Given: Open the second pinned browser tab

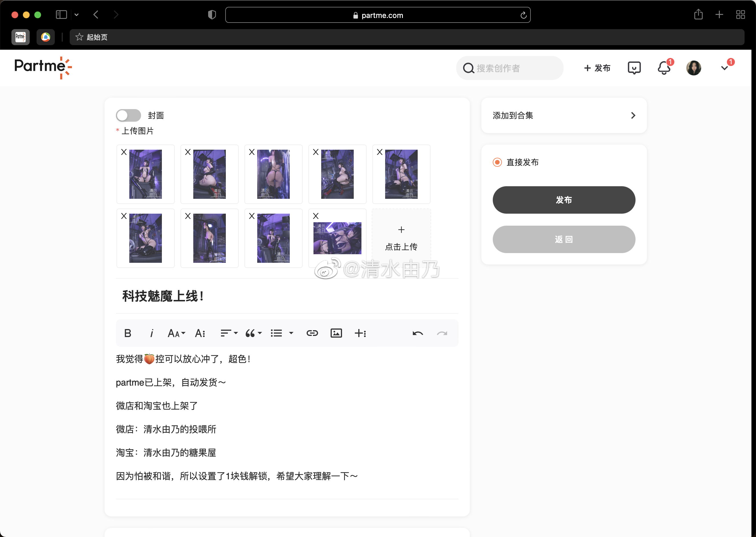Looking at the screenshot, I should pyautogui.click(x=46, y=37).
